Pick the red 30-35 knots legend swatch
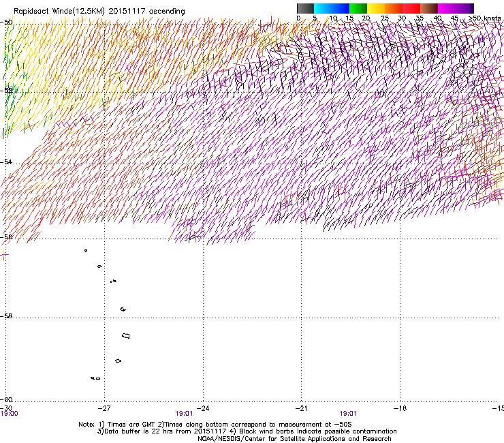This screenshot has width=504, height=443. click(411, 8)
